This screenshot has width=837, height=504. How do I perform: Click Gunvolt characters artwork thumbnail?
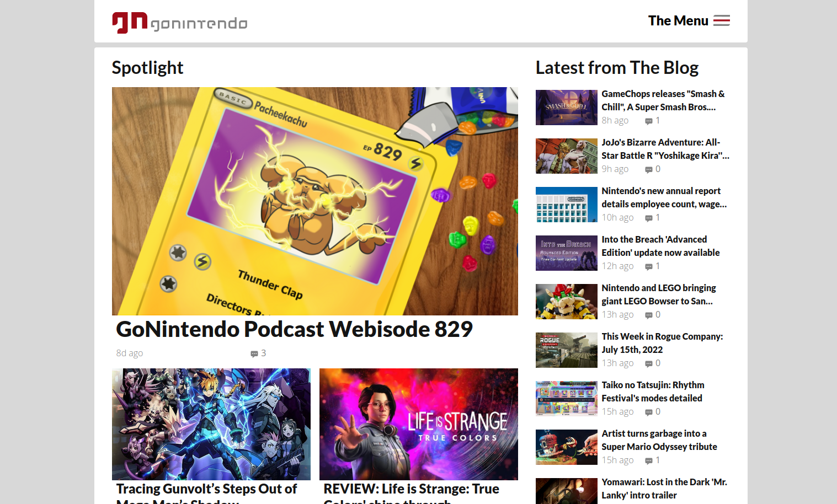click(211, 424)
